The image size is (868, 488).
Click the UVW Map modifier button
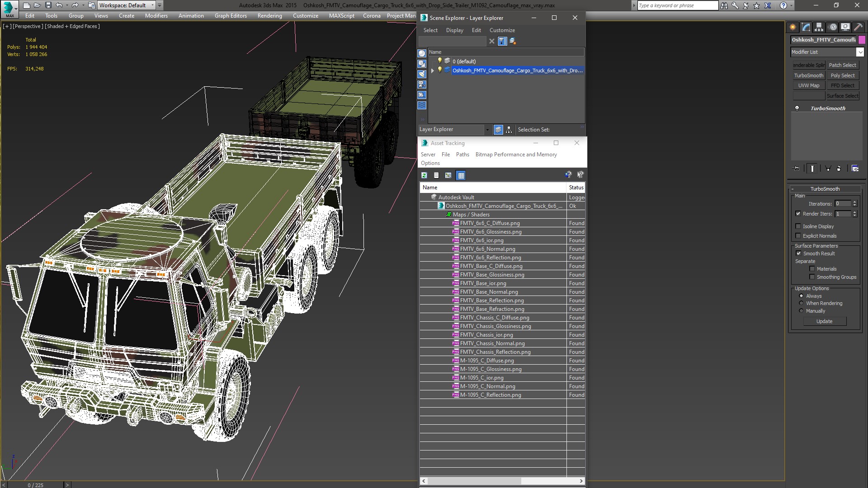[x=809, y=85]
